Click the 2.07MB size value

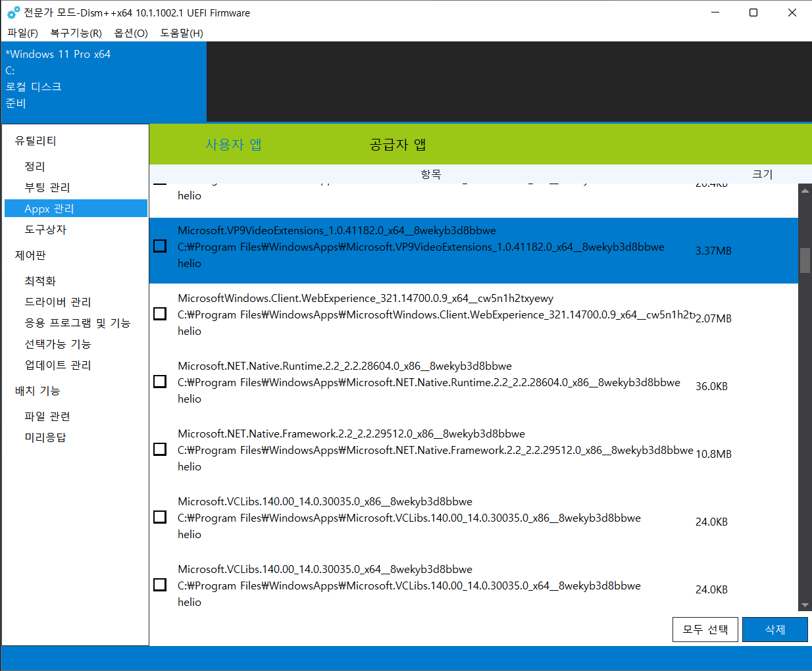tap(713, 318)
